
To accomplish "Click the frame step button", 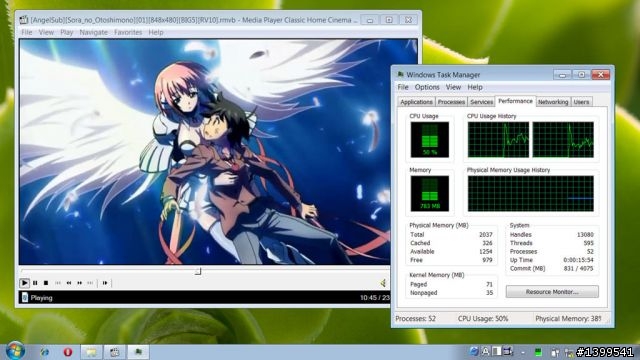I will tap(105, 283).
